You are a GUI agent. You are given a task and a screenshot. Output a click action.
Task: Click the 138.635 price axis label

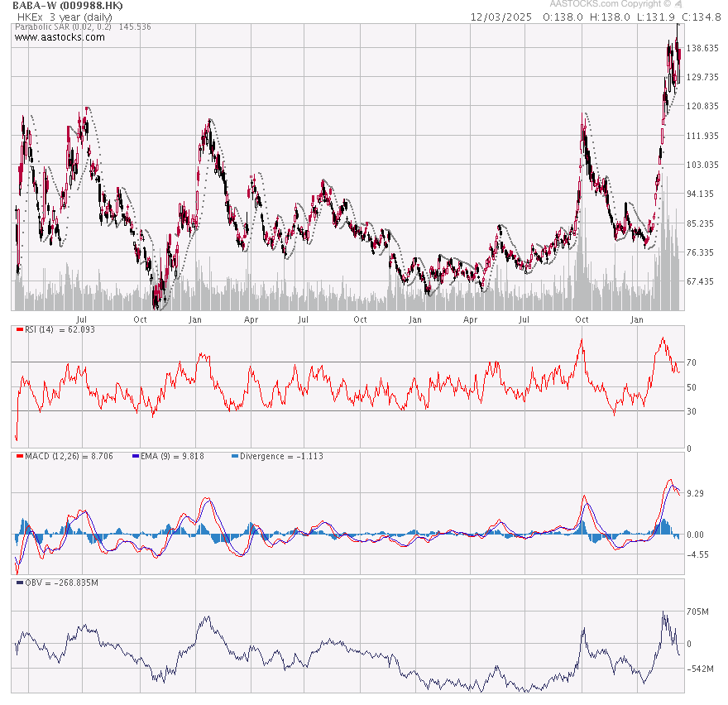point(702,48)
